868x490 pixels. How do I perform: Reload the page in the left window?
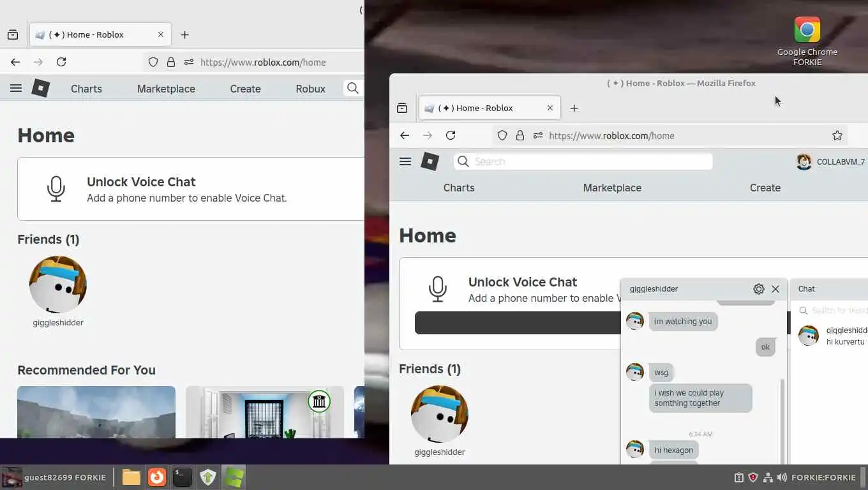tap(61, 62)
